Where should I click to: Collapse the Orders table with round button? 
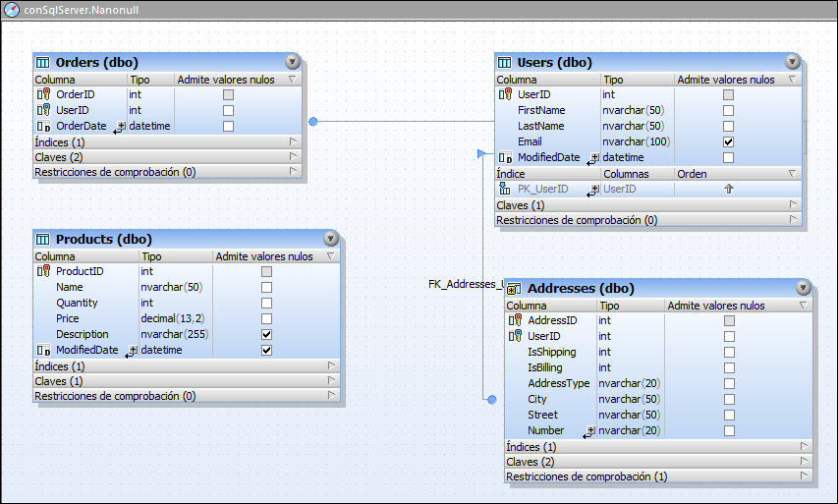click(x=293, y=62)
